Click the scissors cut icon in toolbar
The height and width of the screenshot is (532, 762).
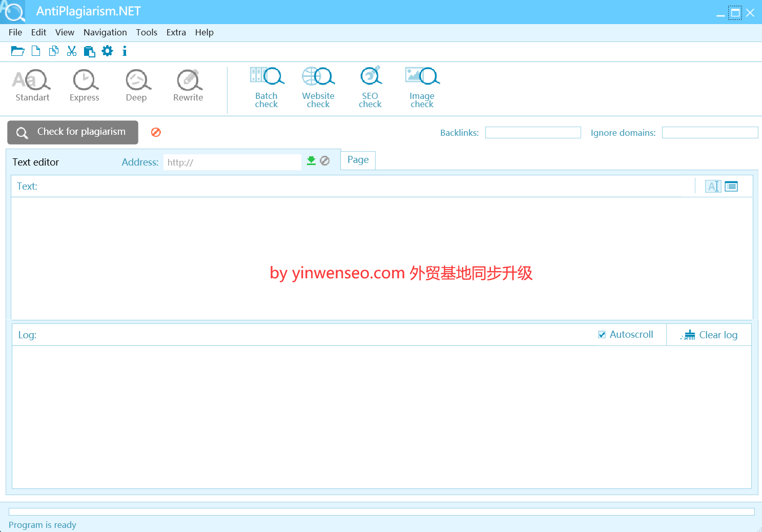(72, 51)
